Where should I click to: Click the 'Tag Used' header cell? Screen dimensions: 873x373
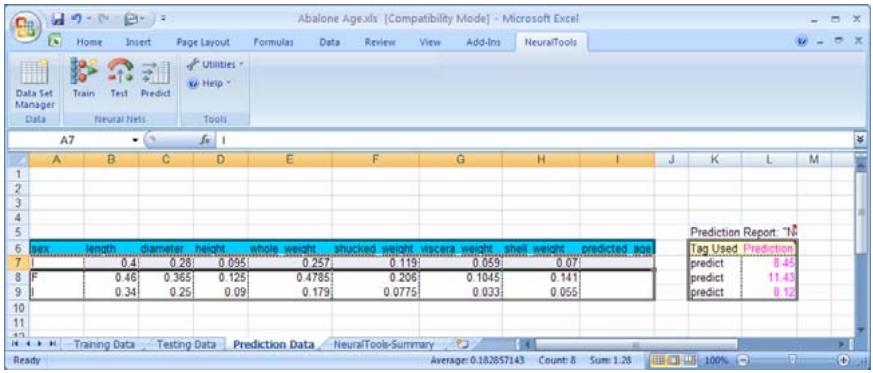[715, 248]
